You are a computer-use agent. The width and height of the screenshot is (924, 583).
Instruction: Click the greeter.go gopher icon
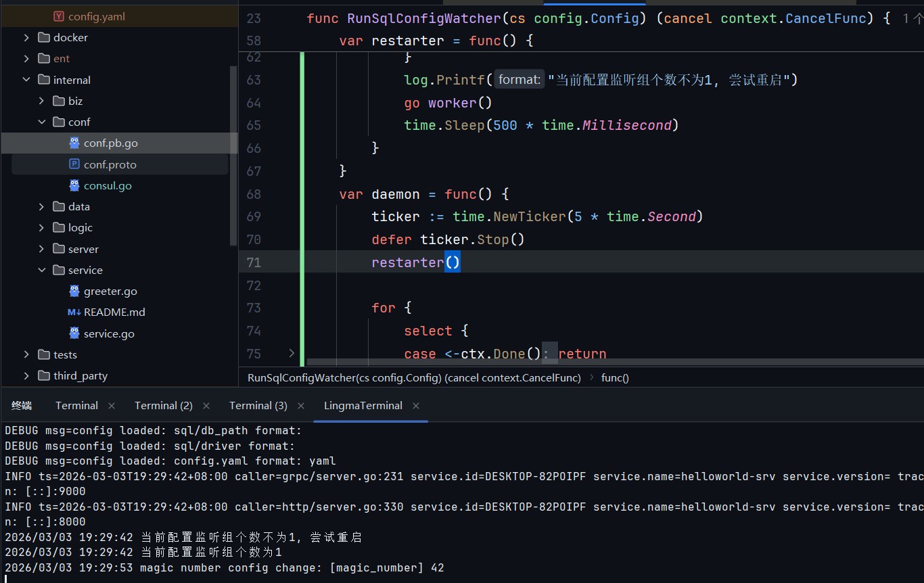[74, 291]
